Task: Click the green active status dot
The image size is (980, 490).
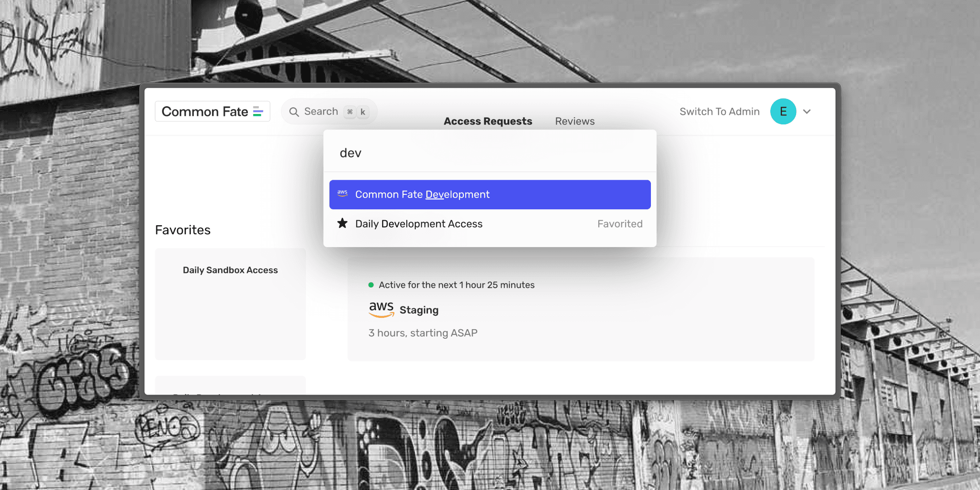Action: point(371,285)
